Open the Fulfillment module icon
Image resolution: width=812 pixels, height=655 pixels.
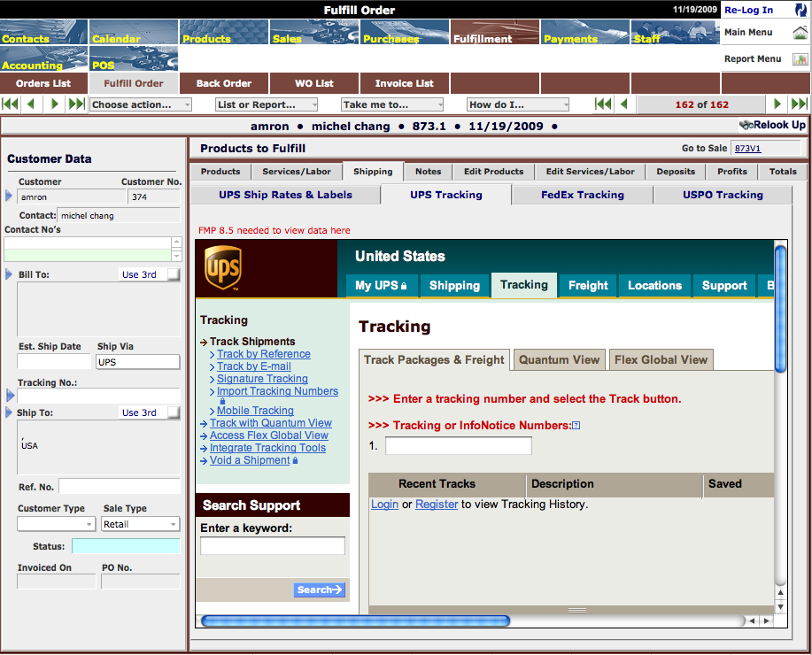[495, 32]
